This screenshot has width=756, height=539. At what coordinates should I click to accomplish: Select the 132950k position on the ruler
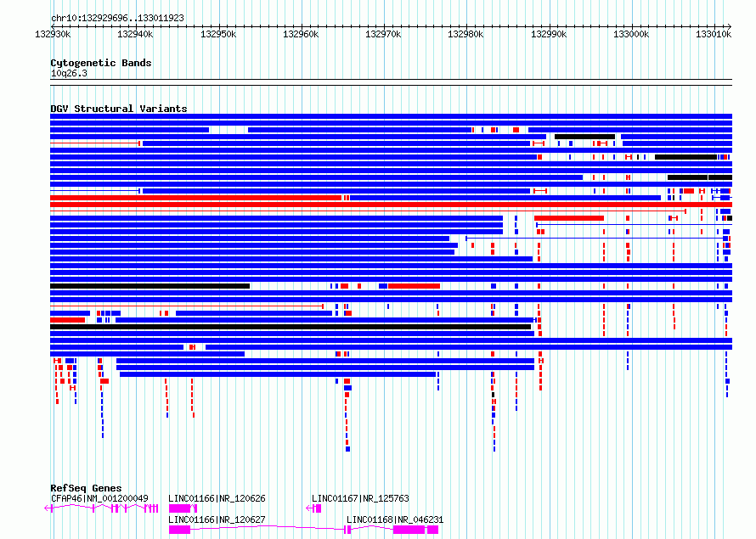218,34
